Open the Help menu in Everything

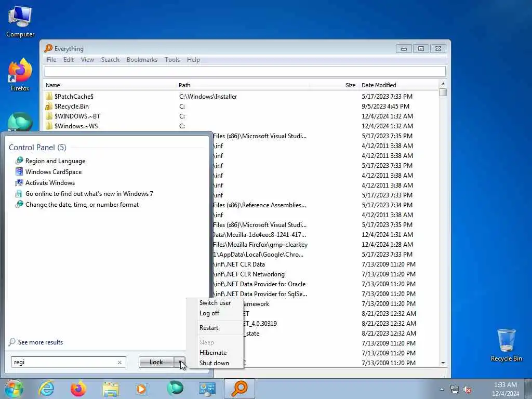[x=193, y=60]
